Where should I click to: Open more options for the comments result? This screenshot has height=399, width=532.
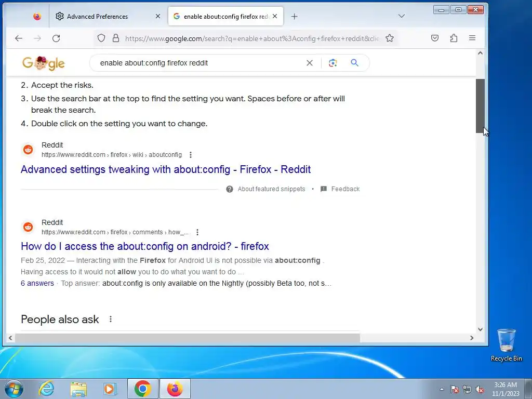(197, 232)
